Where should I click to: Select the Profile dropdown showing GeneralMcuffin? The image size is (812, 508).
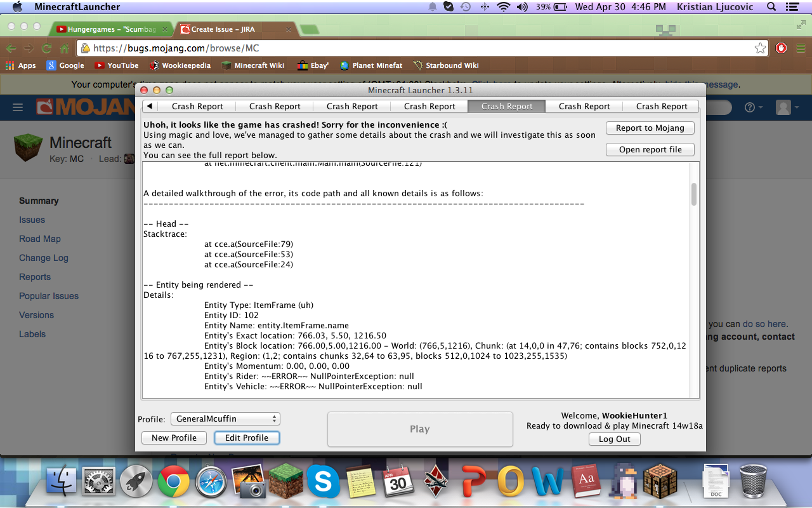(225, 418)
